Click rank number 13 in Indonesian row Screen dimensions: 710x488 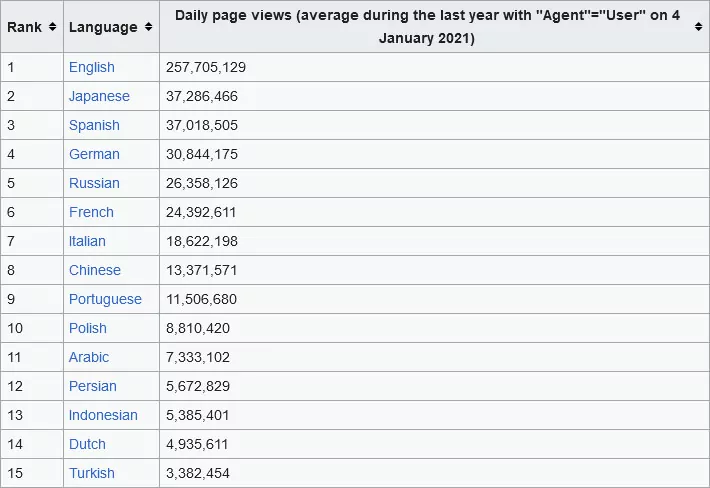[x=15, y=415]
